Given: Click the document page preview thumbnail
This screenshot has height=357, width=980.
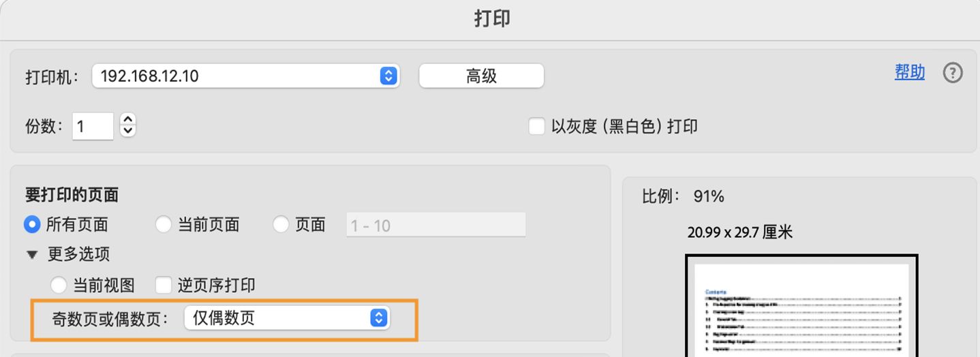Looking at the screenshot, I should 801,307.
